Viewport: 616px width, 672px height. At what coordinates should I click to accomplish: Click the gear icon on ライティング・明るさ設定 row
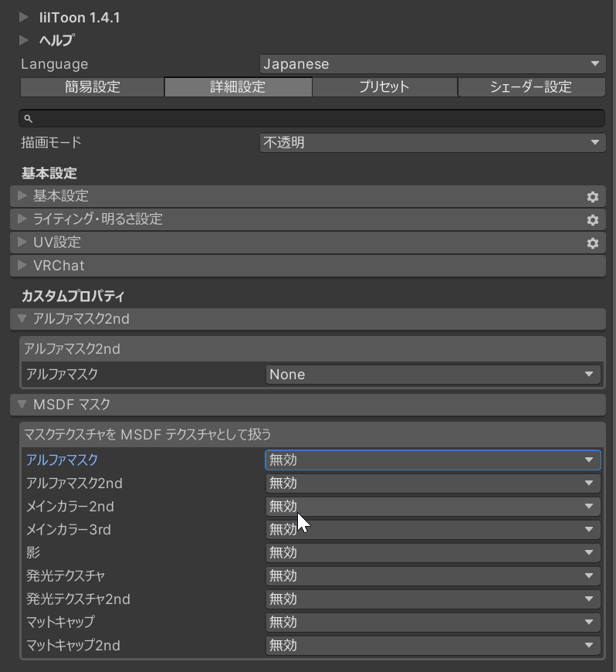point(592,220)
